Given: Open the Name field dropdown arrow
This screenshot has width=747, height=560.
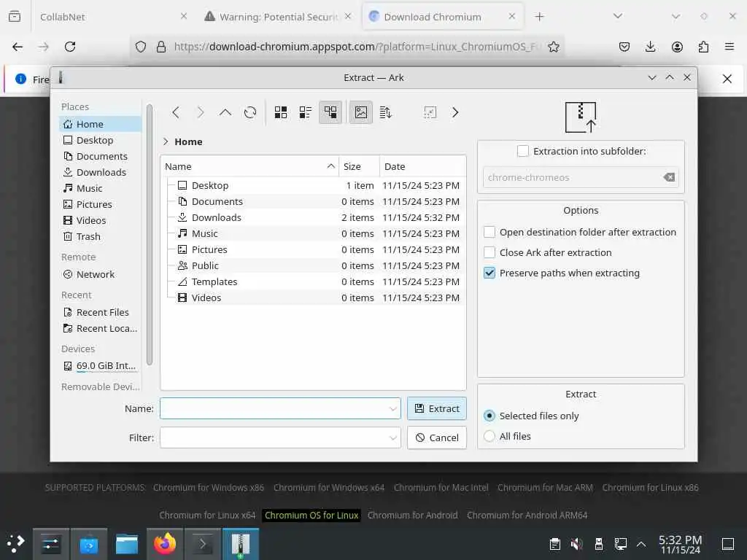Looking at the screenshot, I should (392, 408).
